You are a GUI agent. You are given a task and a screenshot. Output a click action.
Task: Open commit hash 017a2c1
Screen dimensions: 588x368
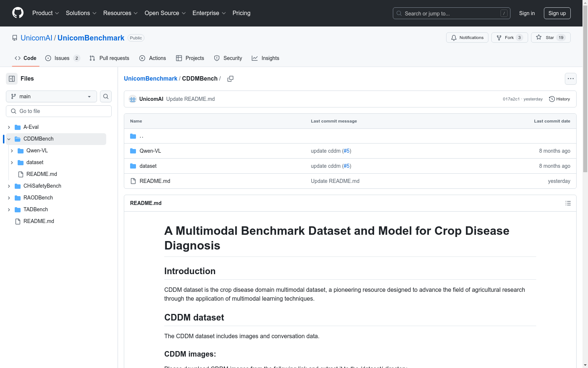511,99
